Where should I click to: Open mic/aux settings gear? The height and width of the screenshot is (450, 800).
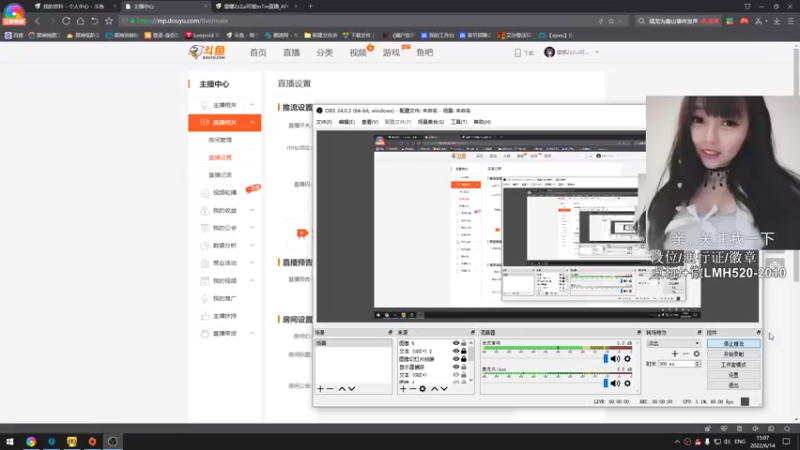[628, 383]
